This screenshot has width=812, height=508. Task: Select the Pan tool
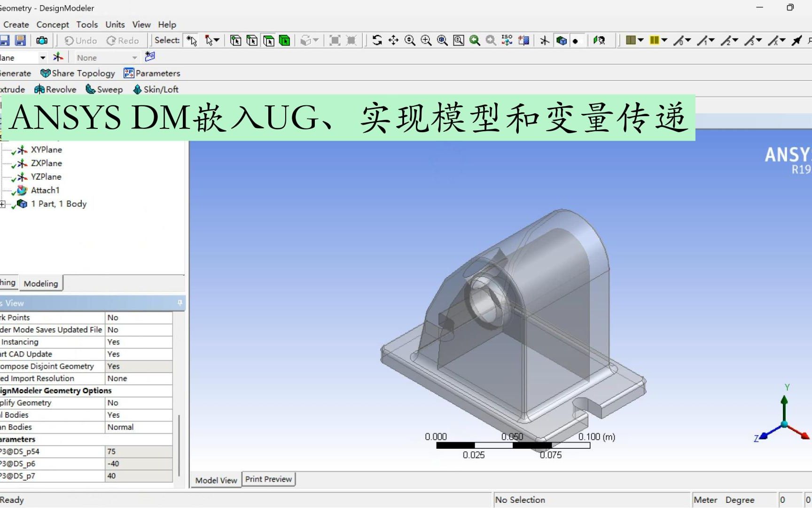(x=394, y=40)
